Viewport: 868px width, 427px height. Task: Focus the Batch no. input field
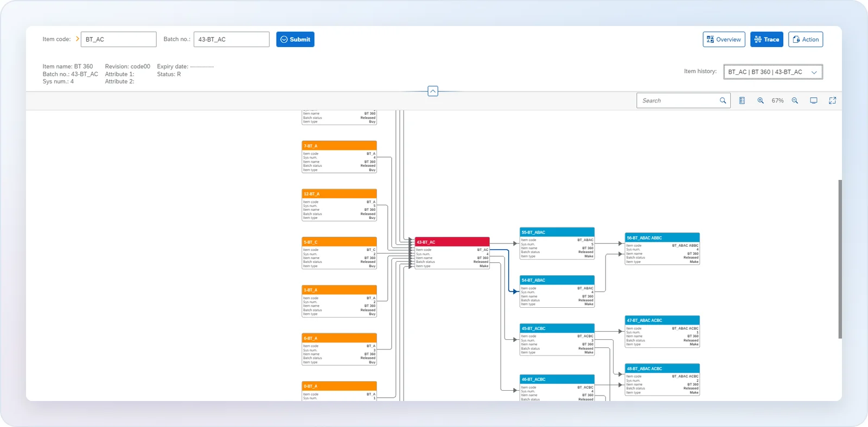[232, 40]
